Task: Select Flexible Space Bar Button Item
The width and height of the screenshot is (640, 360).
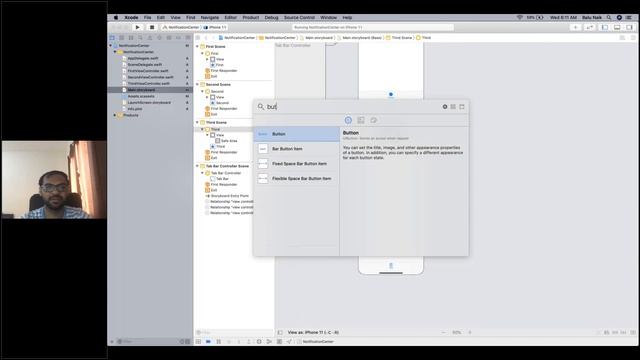Action: (x=296, y=179)
